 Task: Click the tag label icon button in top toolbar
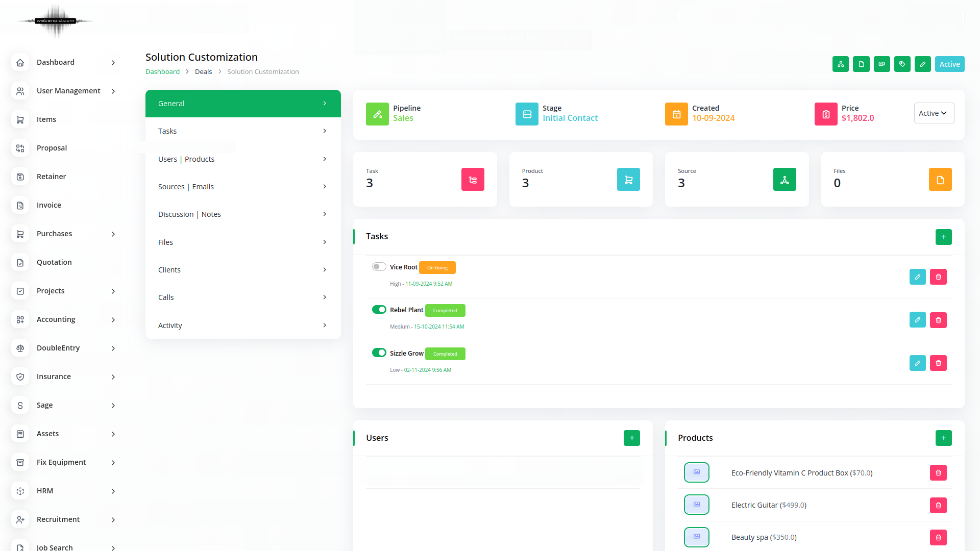click(902, 64)
